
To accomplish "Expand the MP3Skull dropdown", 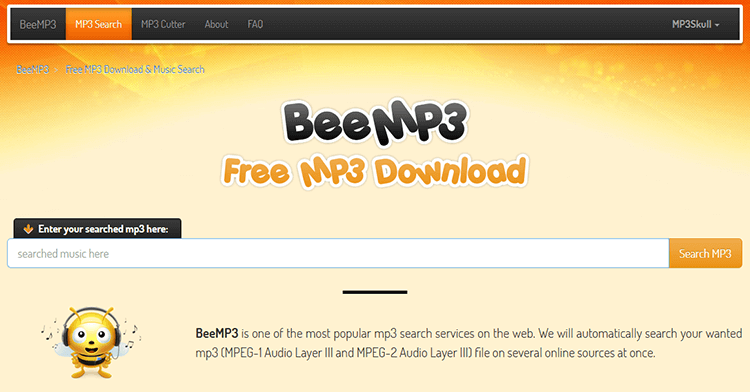I will 695,24.
